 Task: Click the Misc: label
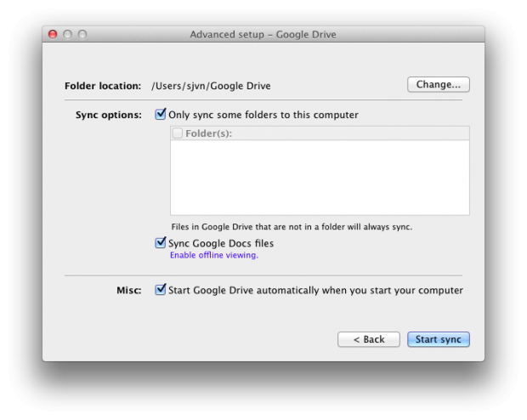click(x=129, y=290)
